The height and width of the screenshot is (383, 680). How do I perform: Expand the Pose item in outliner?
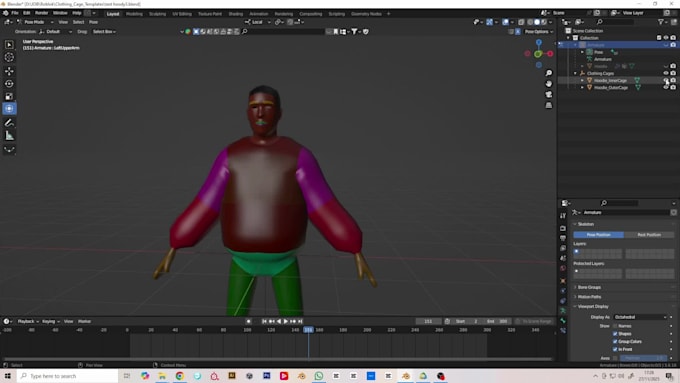pyautogui.click(x=582, y=52)
